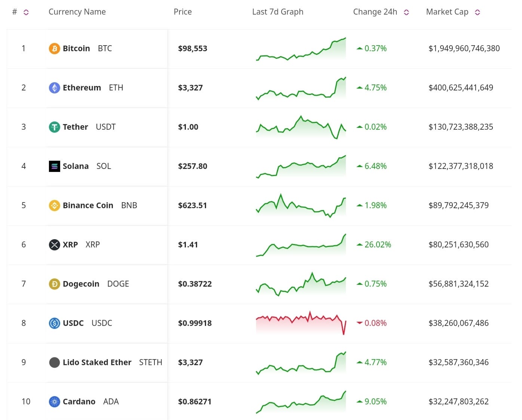Select the BTC ticker symbol
The height and width of the screenshot is (420, 522).
pos(105,49)
